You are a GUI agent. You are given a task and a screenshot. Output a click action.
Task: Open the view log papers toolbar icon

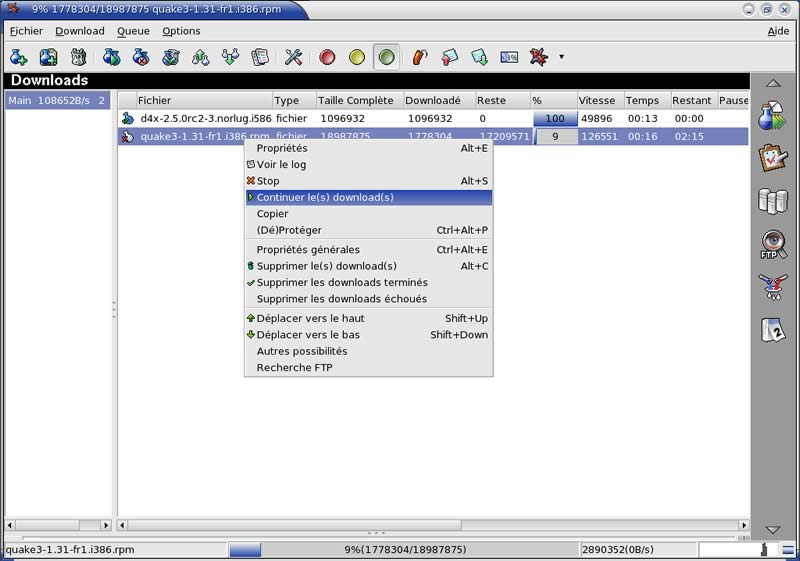(260, 57)
